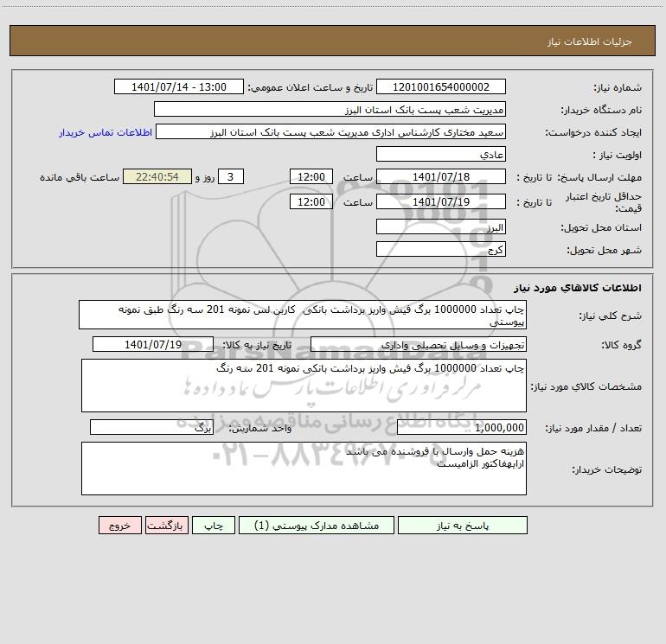Screen dimensions: 666x644
Task: Click the response deadline time 12:00 field
Action: click(311, 176)
